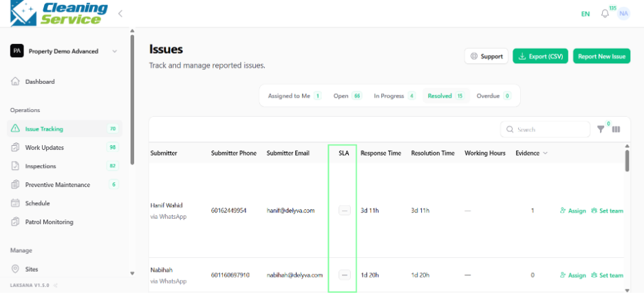Viewport: 644px width, 293px height.
Task: Sort by the Evidence column dropdown arrow
Action: (546, 153)
